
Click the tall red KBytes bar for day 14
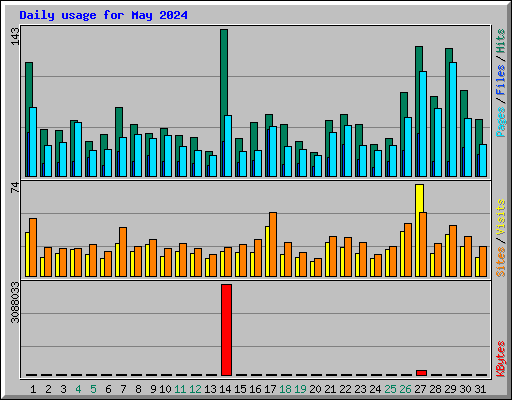pyautogui.click(x=226, y=330)
